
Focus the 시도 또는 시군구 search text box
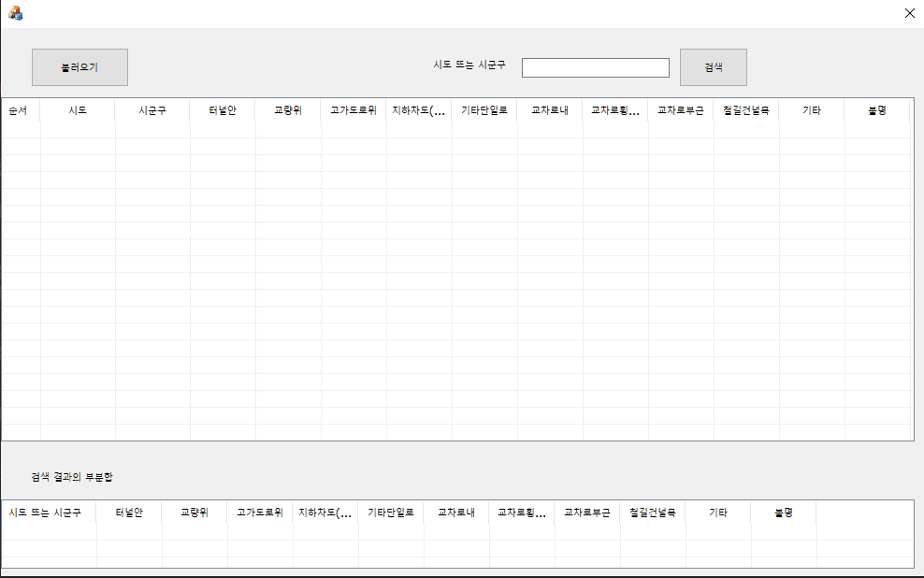click(595, 67)
